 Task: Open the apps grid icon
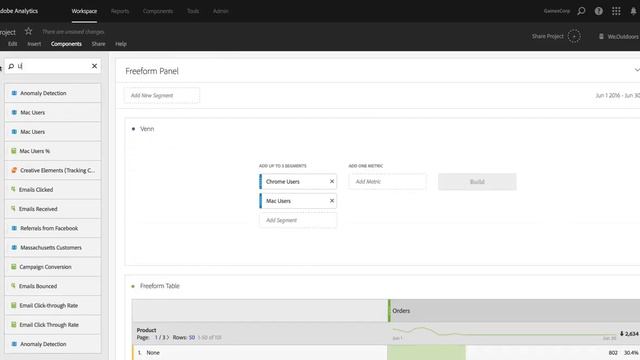[x=616, y=11]
